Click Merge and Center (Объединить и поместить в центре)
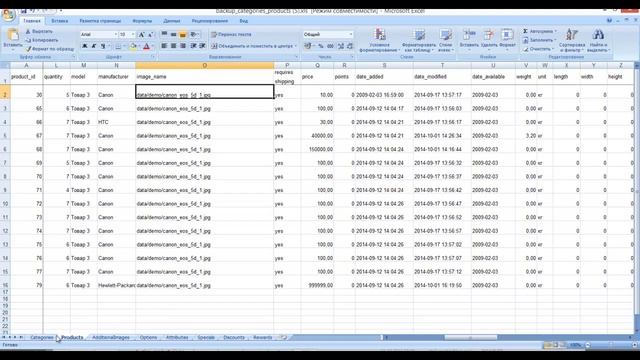Image resolution: width=640 pixels, height=360 pixels. tap(253, 46)
